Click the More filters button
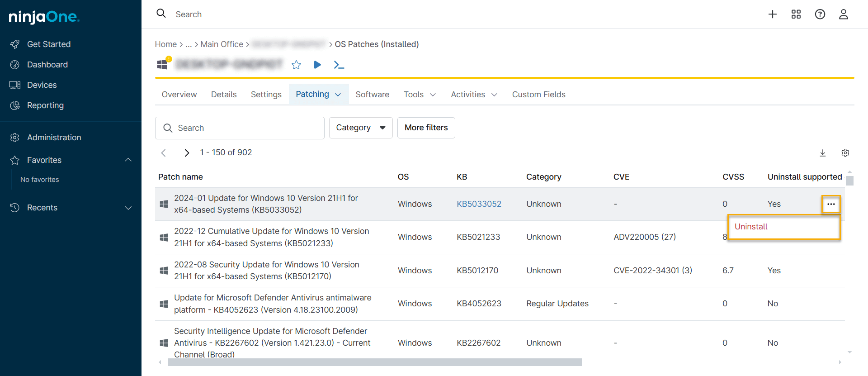868x376 pixels. click(x=426, y=128)
